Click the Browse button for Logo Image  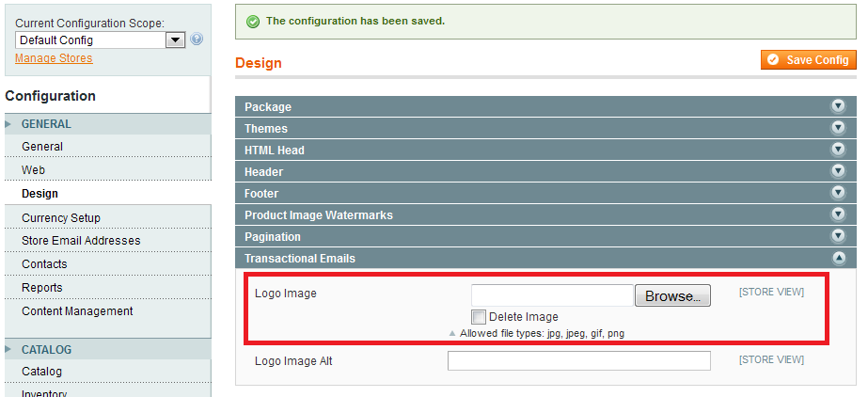[672, 295]
